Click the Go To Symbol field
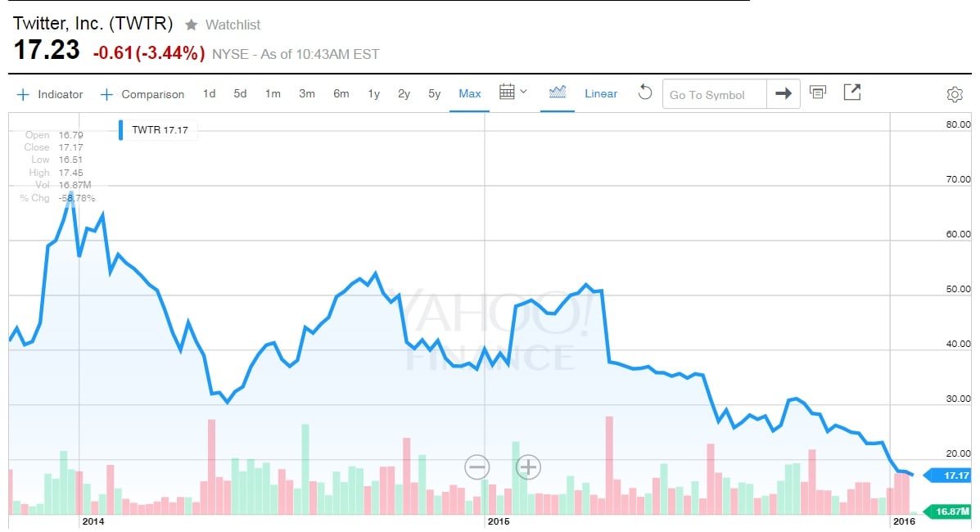980x532 pixels. [x=714, y=94]
